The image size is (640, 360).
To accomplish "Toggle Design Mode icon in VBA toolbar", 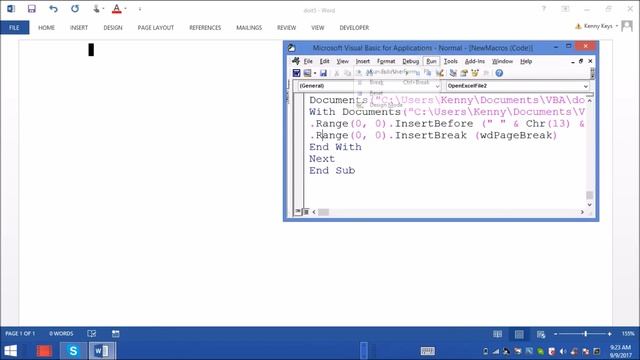I will pos(440,73).
